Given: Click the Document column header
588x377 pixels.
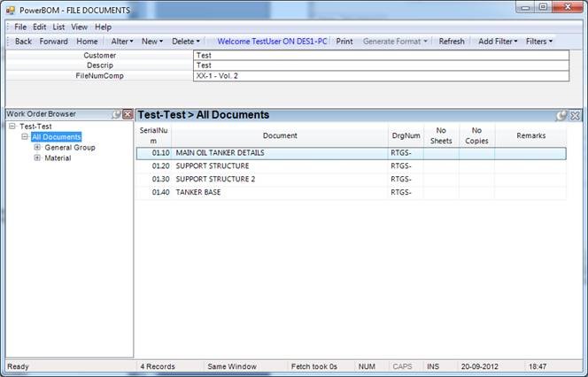Looking at the screenshot, I should pos(280,135).
